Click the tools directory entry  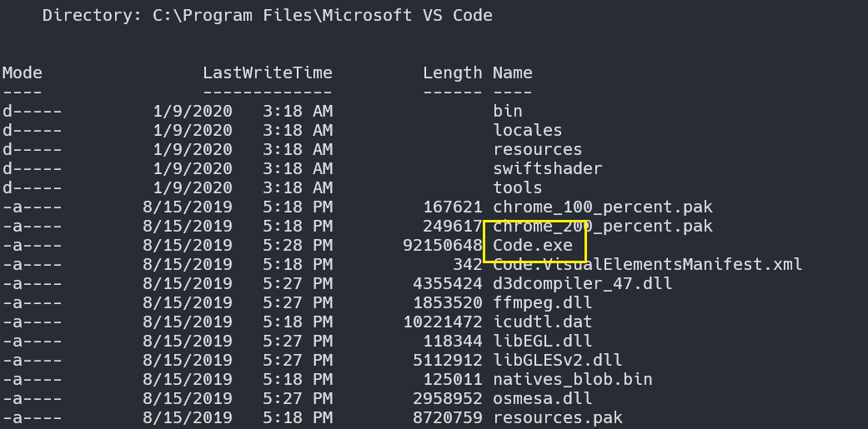[518, 187]
